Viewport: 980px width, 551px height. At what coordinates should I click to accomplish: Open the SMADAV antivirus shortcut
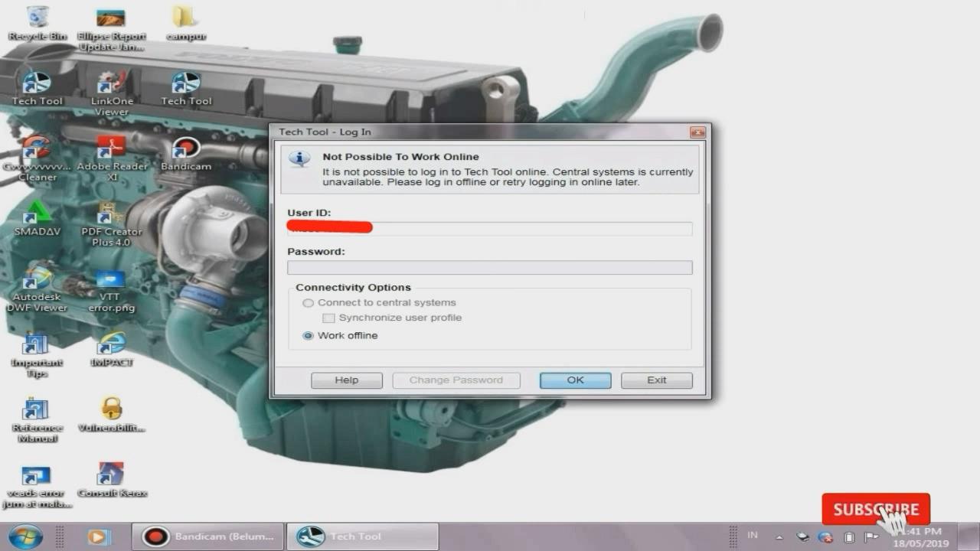point(37,217)
